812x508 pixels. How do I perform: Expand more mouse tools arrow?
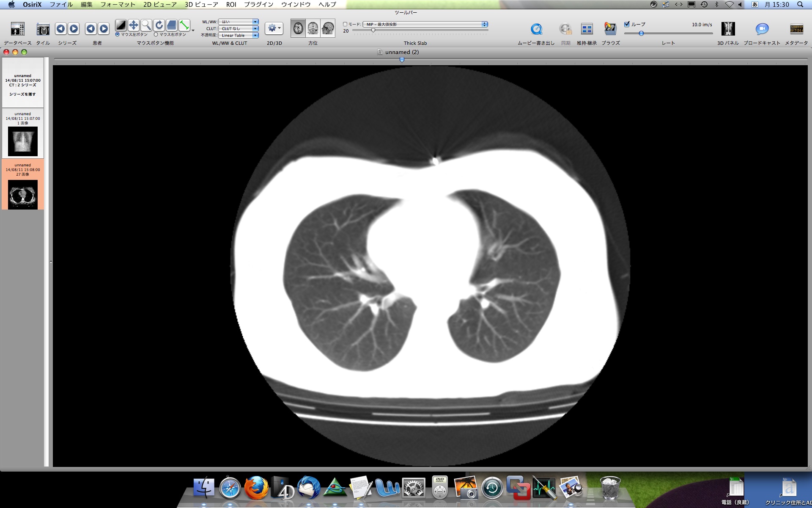pos(193,30)
